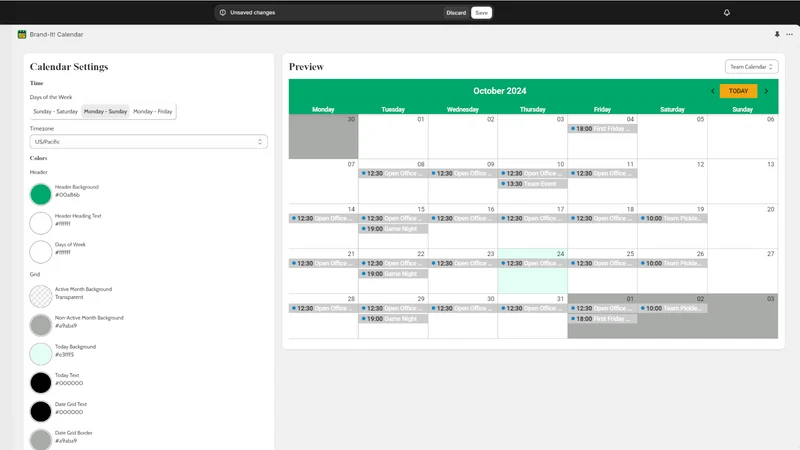This screenshot has width=800, height=450.
Task: Pin the app with the pin icon
Action: click(x=777, y=34)
